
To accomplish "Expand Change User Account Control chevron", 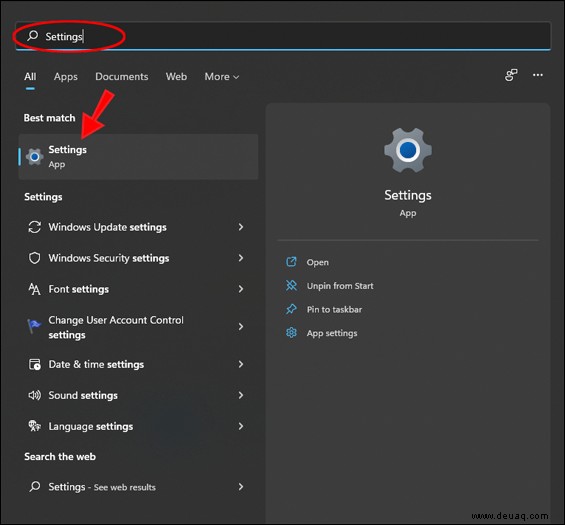I will [241, 326].
